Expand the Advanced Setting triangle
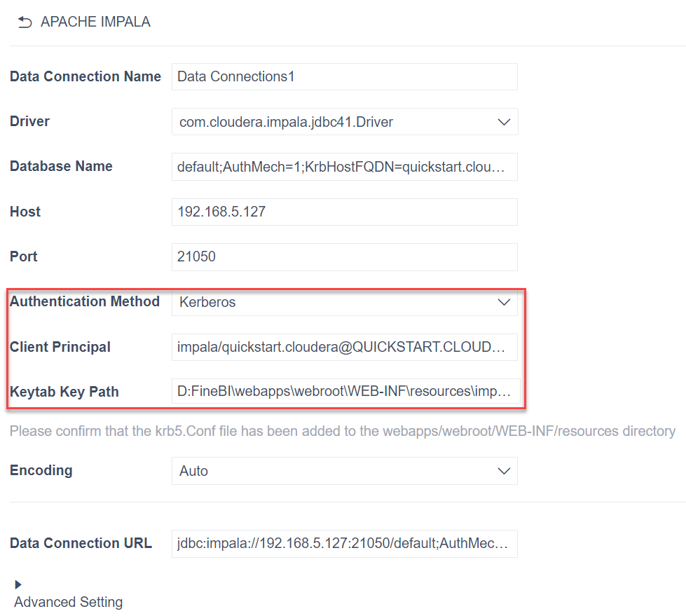 click(x=18, y=584)
